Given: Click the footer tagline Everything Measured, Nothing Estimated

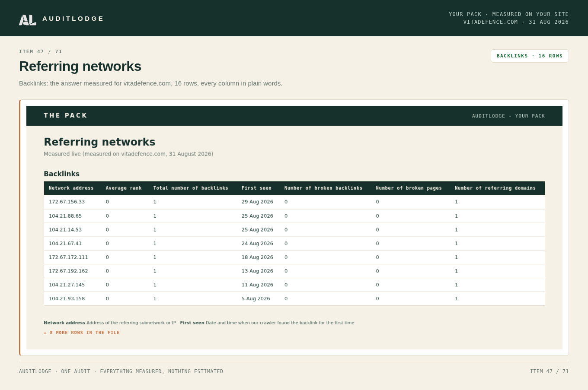Looking at the screenshot, I should (162, 371).
